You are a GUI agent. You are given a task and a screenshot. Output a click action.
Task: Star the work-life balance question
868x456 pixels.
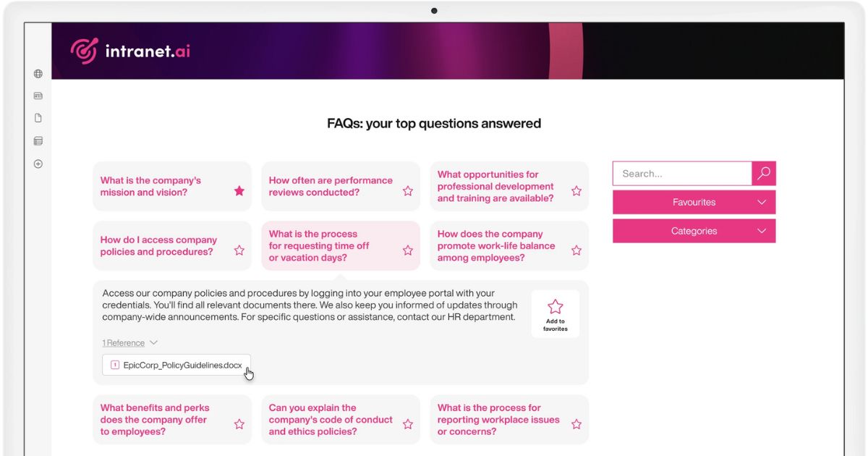[x=576, y=250]
